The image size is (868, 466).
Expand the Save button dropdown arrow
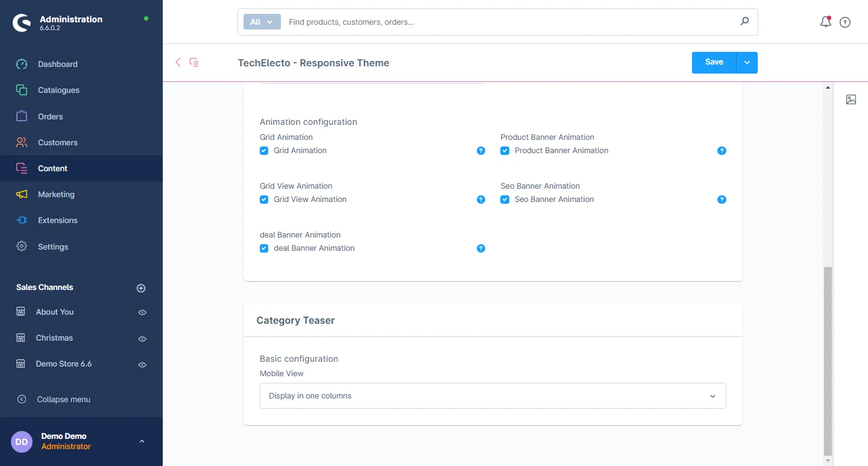[x=747, y=63]
